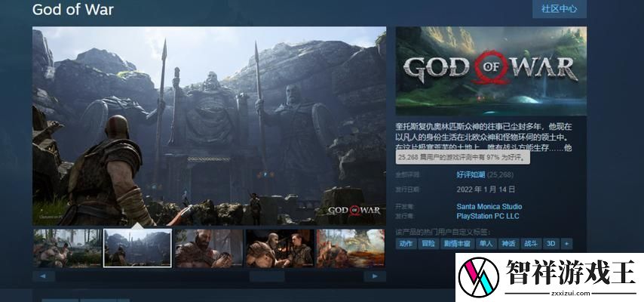Open the 社区中心 community hub button
644x302 pixels.
(x=559, y=8)
